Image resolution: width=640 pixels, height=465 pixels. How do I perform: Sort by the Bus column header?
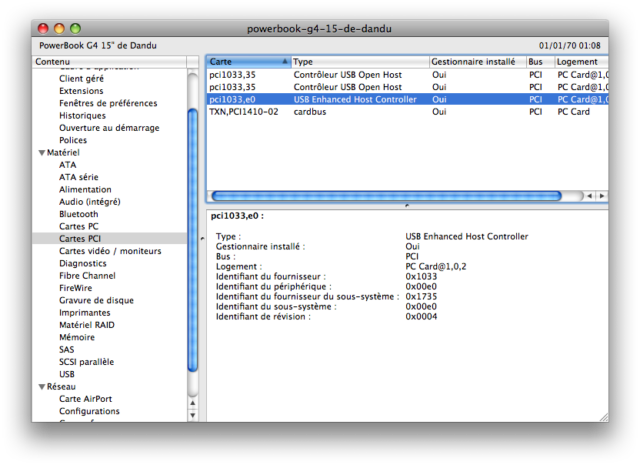pos(540,62)
